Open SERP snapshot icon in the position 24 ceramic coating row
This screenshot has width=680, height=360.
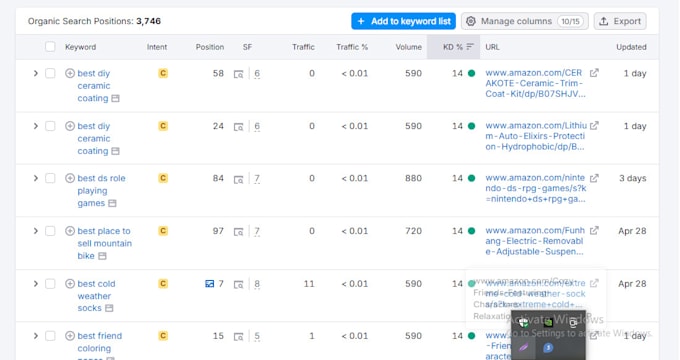pyautogui.click(x=115, y=151)
